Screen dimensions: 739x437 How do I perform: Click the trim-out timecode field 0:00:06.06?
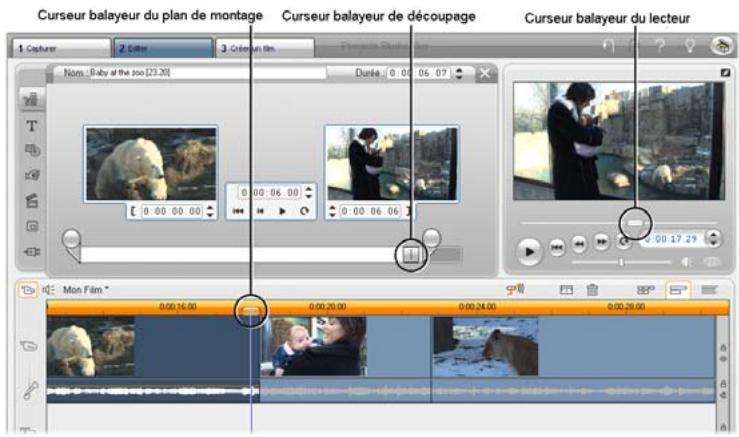[370, 211]
